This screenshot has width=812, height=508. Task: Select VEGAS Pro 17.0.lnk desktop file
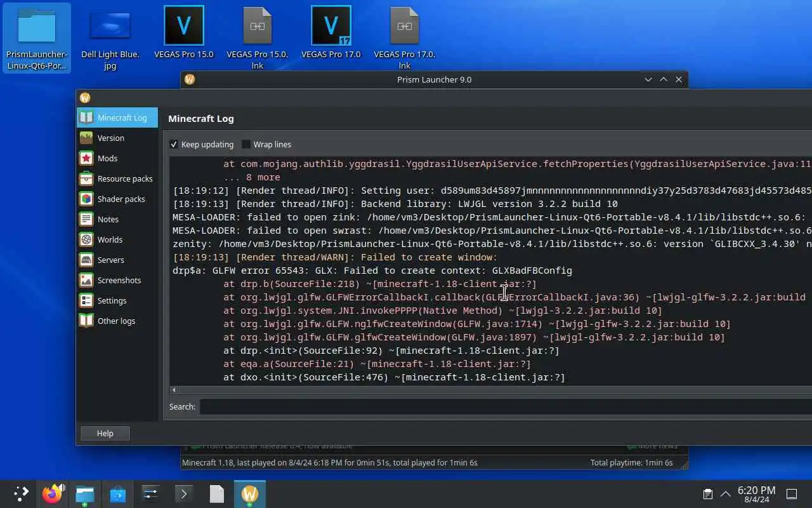[405, 37]
